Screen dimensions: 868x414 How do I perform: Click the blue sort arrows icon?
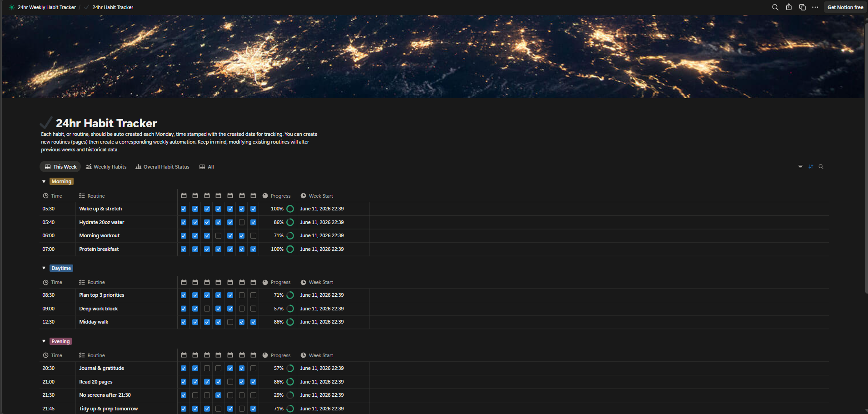(x=811, y=167)
